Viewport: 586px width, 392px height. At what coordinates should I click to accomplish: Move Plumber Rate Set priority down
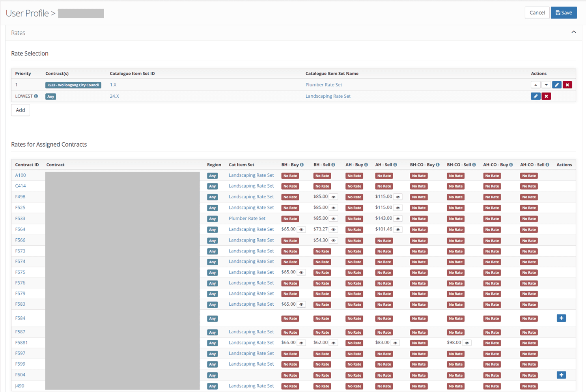[546, 85]
